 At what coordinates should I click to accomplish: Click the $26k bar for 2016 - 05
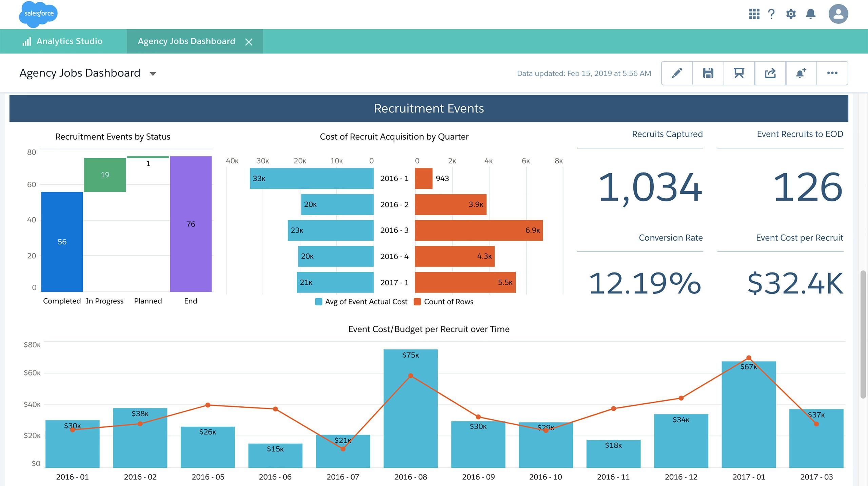coord(208,447)
